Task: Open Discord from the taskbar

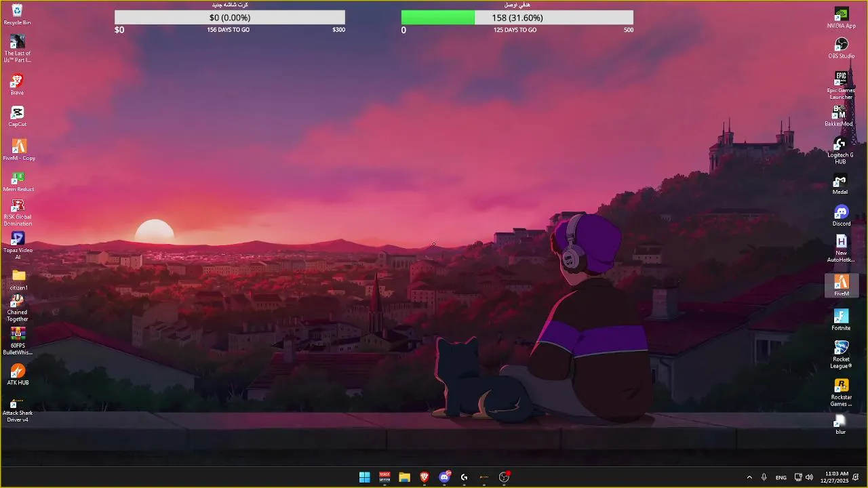Action: click(444, 477)
